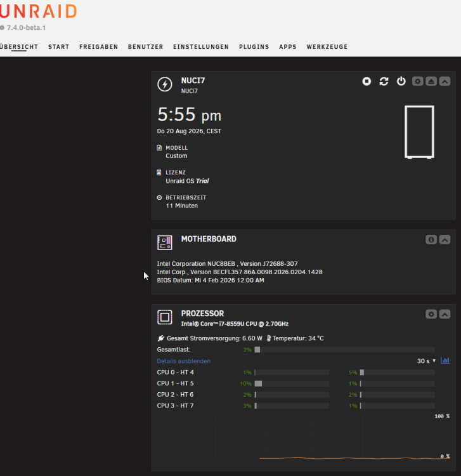This screenshot has height=476, width=461.
Task: Switch to the Plugins tab
Action: [254, 47]
